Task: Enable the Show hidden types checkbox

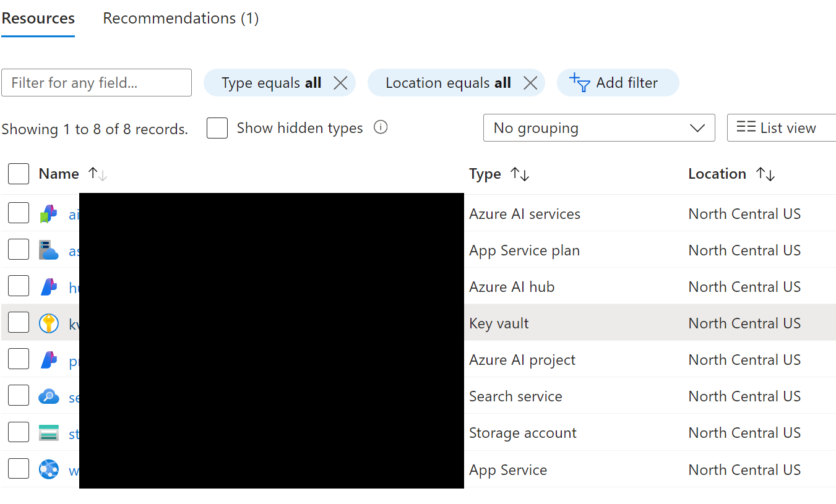Action: click(217, 127)
